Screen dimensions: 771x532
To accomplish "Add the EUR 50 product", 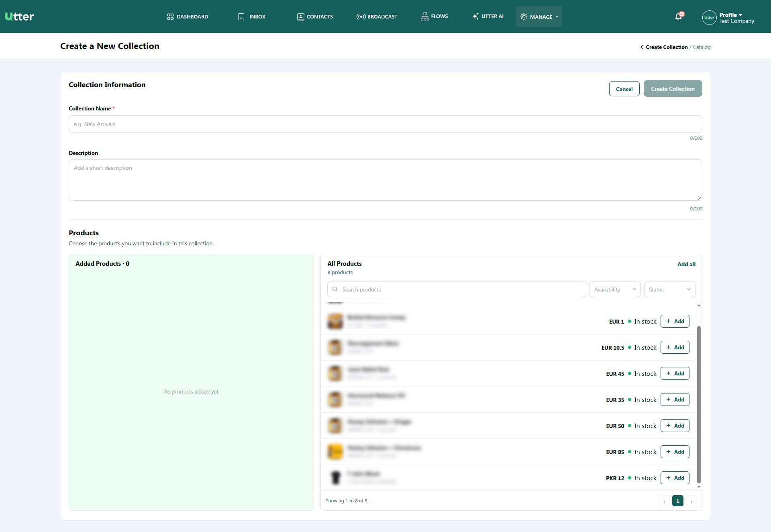I will coord(675,426).
